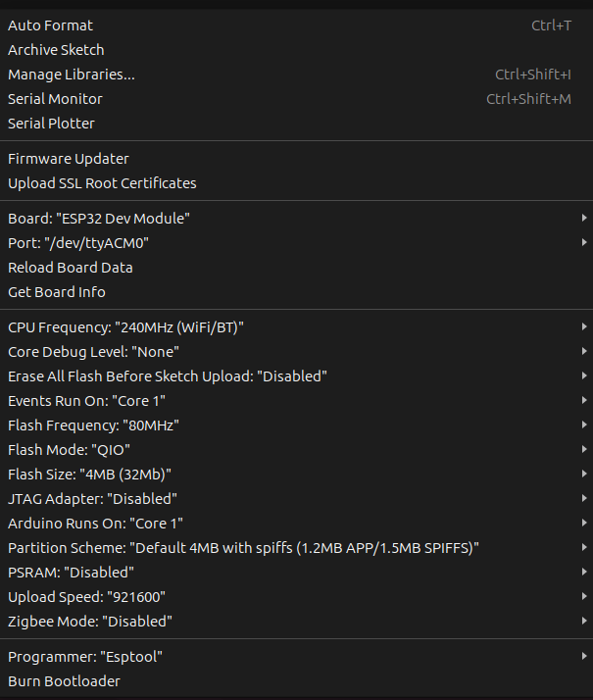The height and width of the screenshot is (700, 593).
Task: Expand the Board ESP32 Dev Module submenu
Action: pyautogui.click(x=296, y=219)
